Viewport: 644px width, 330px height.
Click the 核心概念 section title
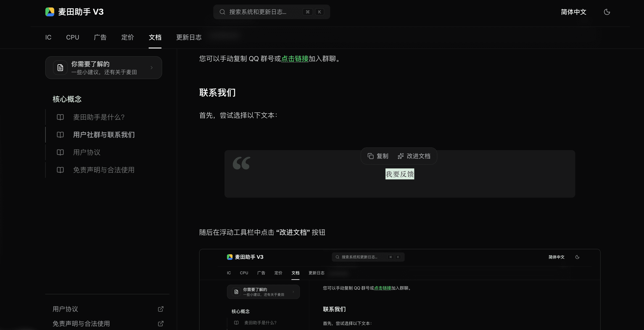point(67,99)
